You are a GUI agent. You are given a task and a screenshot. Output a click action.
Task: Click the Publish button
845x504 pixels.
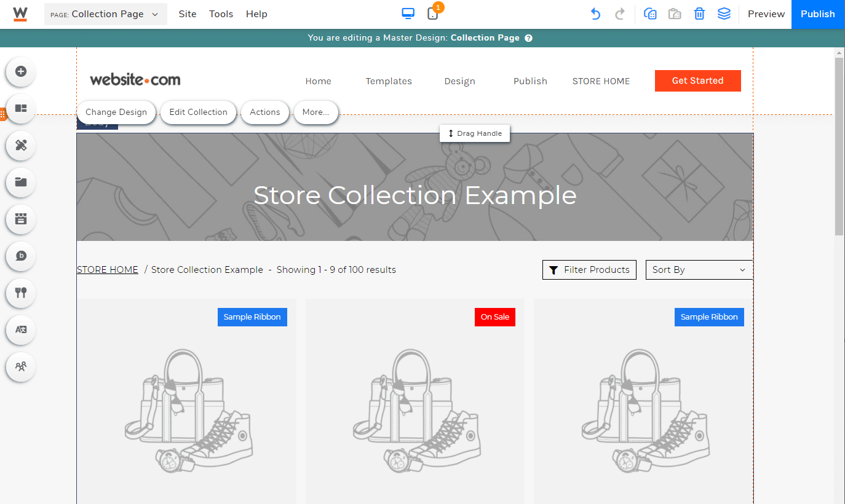(817, 14)
